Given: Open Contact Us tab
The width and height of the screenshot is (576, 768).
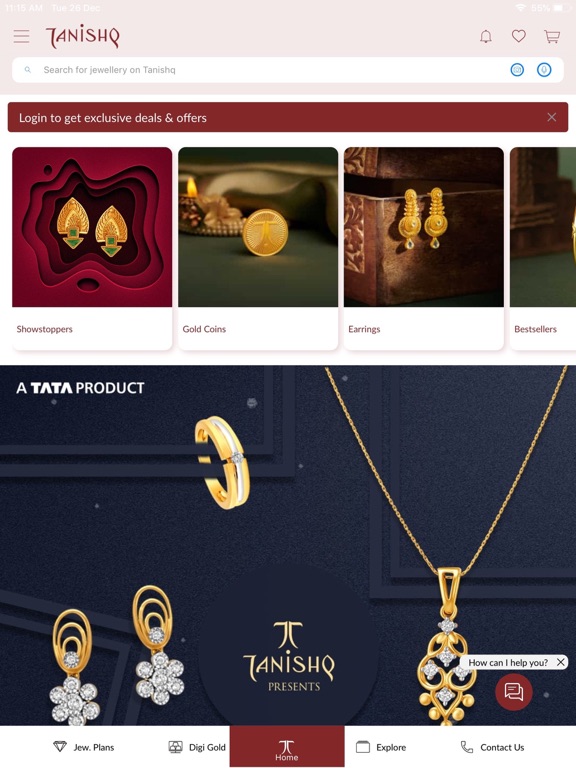Looking at the screenshot, I should [492, 747].
